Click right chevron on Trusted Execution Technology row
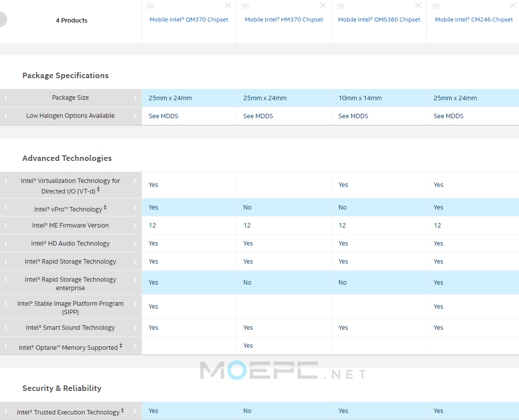 [135, 411]
